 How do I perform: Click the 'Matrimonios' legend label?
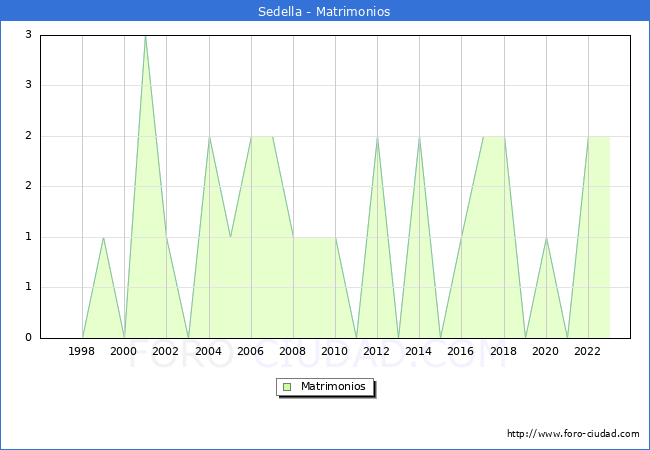pyautogui.click(x=333, y=386)
